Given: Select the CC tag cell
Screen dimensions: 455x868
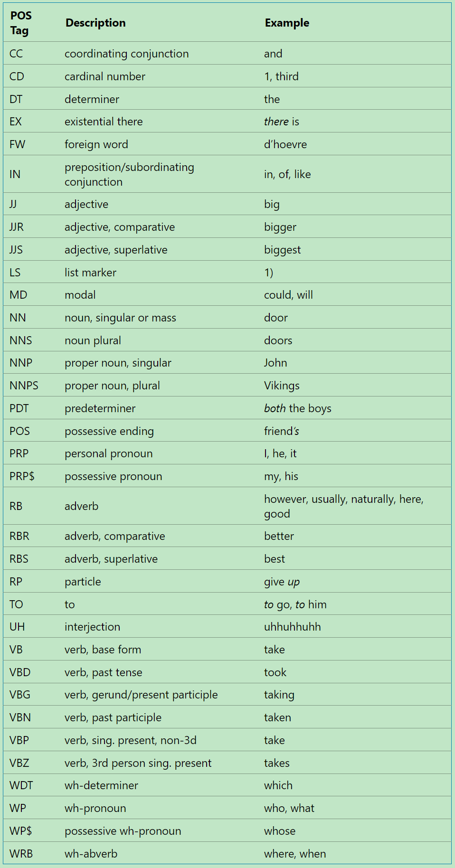Looking at the screenshot, I should coord(16,54).
